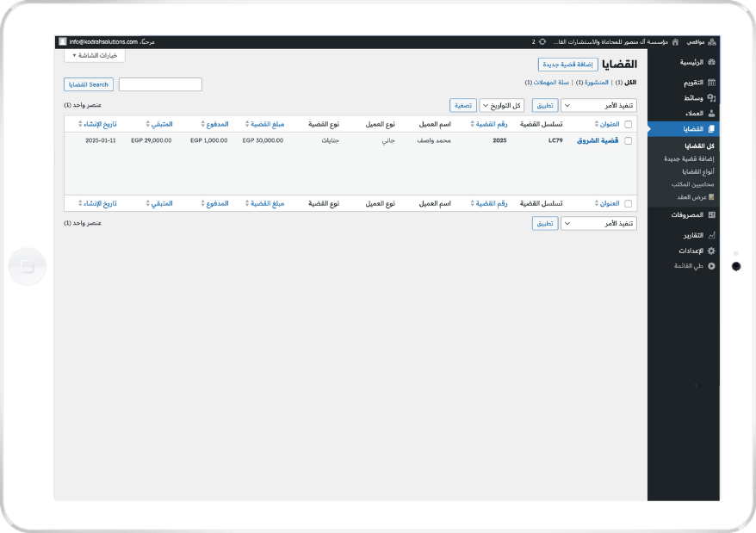Screen dimensions: 756x533
Task: Click the EGP 30,000.00 amount cell
Action: pyautogui.click(x=263, y=140)
